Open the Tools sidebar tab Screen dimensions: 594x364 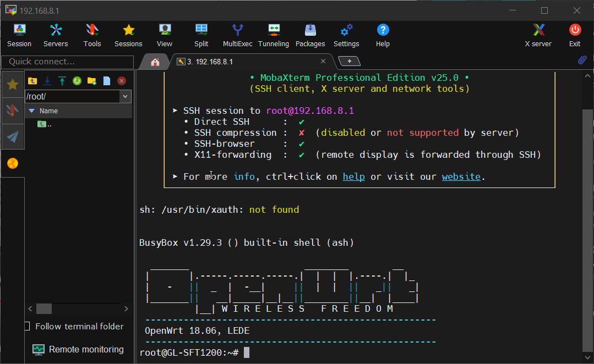pos(13,111)
